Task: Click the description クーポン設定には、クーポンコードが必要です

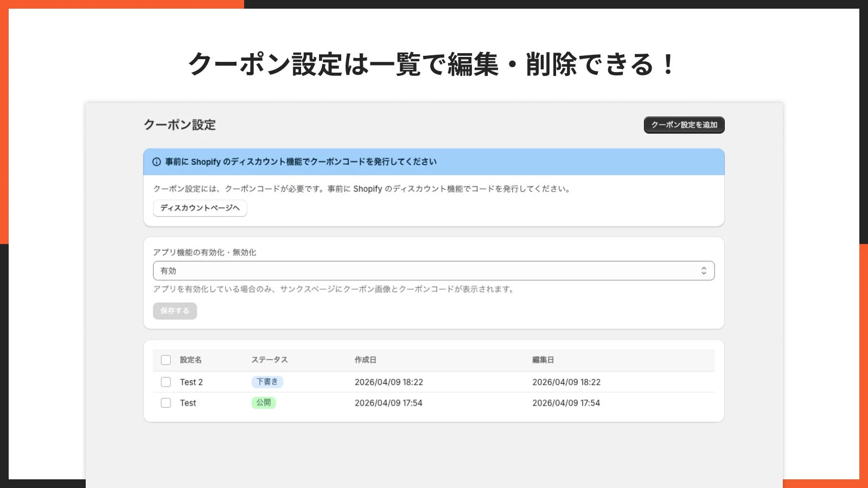Action: click(x=362, y=189)
